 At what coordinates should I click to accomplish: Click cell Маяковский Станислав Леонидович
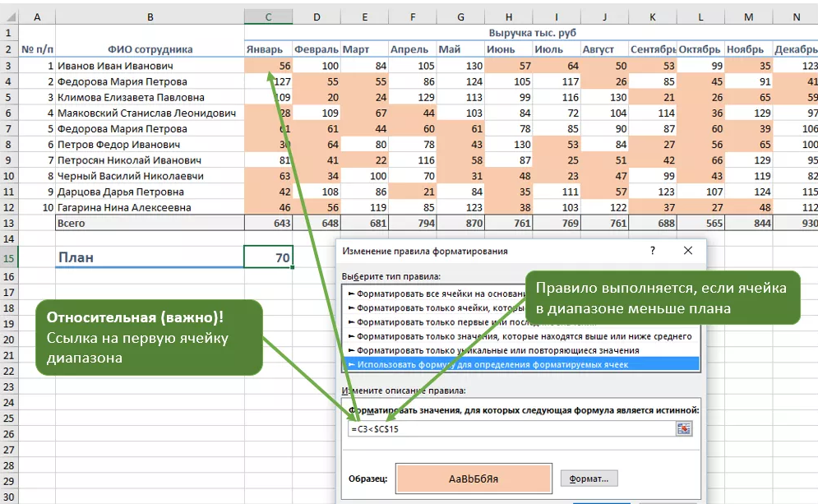pyautogui.click(x=150, y=113)
